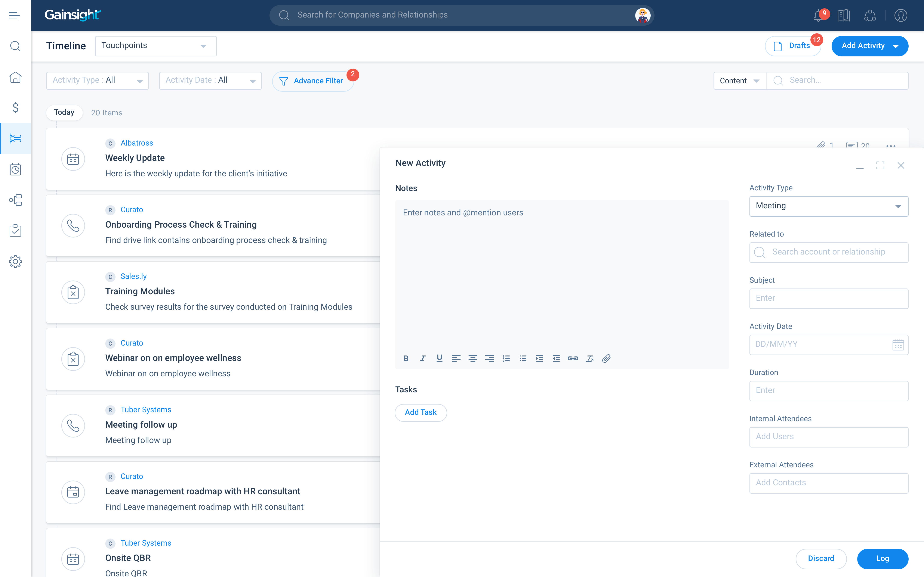Insert a hyperlink using link icon
This screenshot has height=577, width=924.
[573, 358]
